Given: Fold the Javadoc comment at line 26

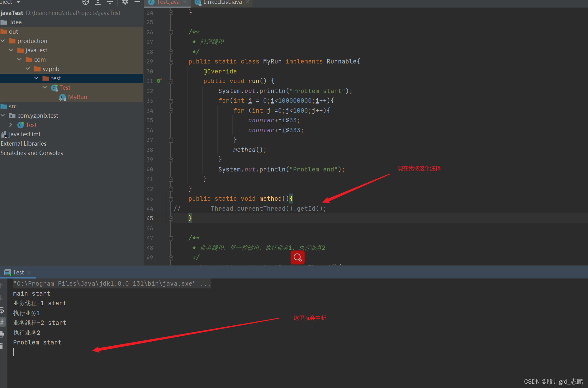Looking at the screenshot, I should click(171, 32).
